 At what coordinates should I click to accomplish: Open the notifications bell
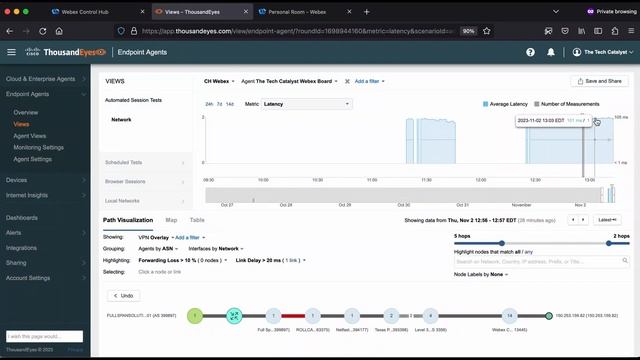551,52
